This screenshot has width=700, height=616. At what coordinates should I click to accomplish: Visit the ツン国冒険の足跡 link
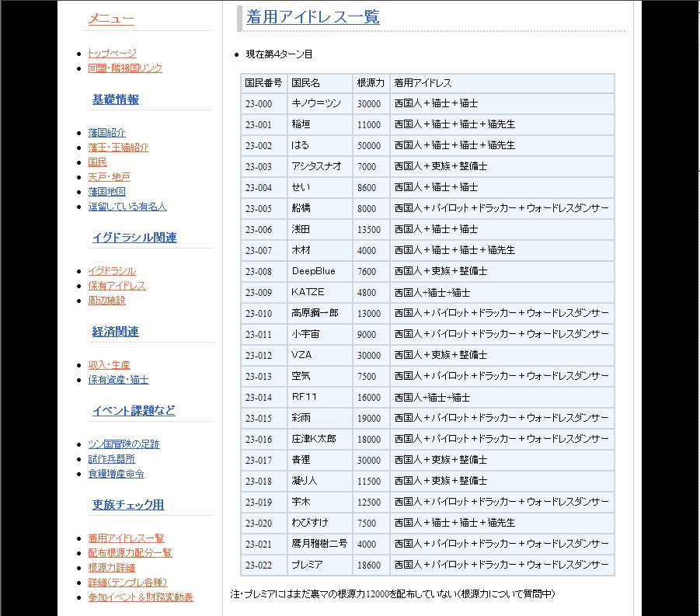(x=124, y=444)
